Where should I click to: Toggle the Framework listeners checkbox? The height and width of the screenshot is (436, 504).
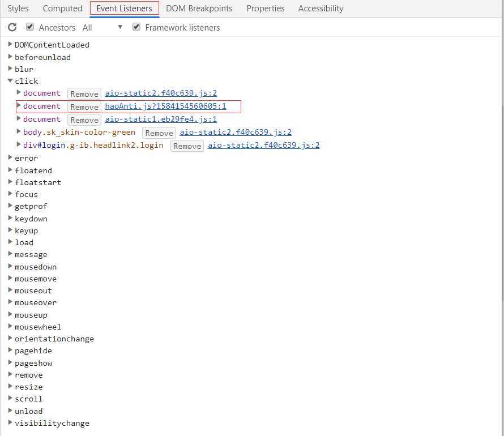coord(136,27)
